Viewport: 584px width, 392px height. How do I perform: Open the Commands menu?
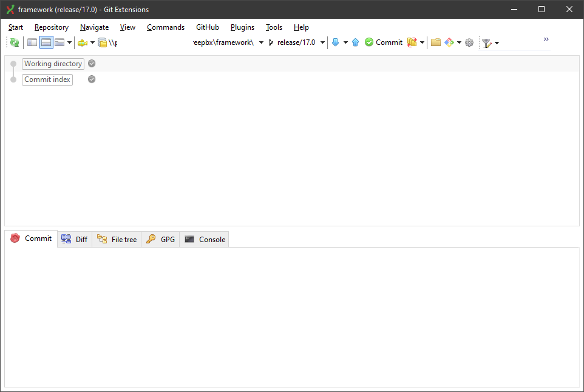165,27
